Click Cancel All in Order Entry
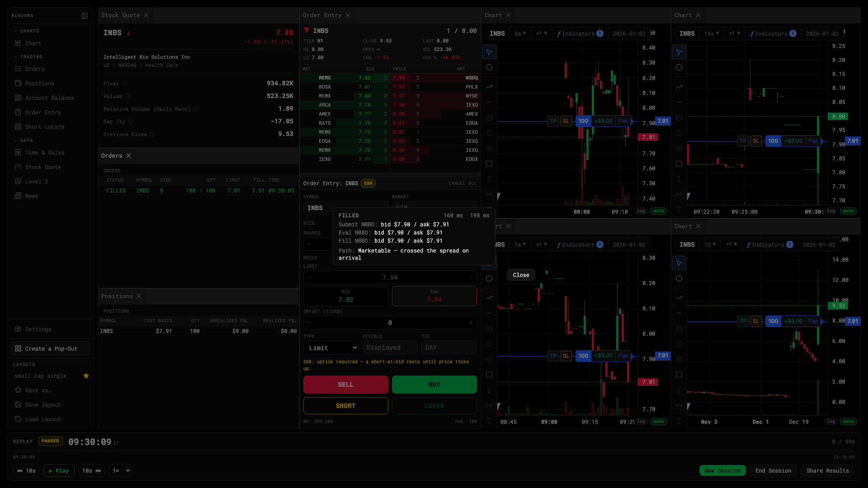 (x=462, y=183)
